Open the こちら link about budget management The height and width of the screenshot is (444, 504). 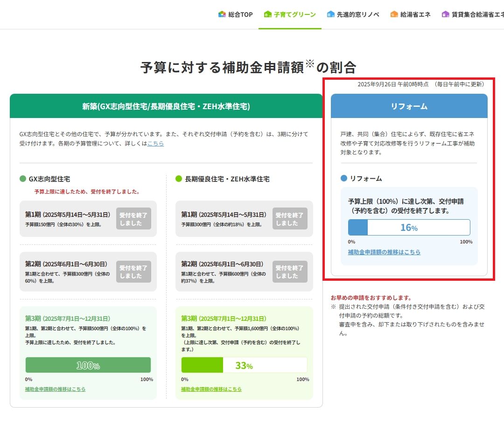[155, 144]
